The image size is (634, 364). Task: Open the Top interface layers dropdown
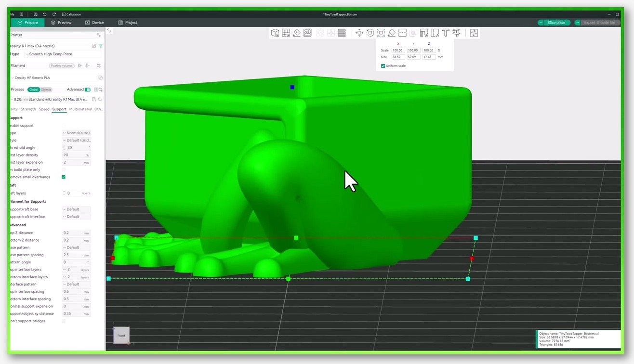pyautogui.click(x=76, y=270)
